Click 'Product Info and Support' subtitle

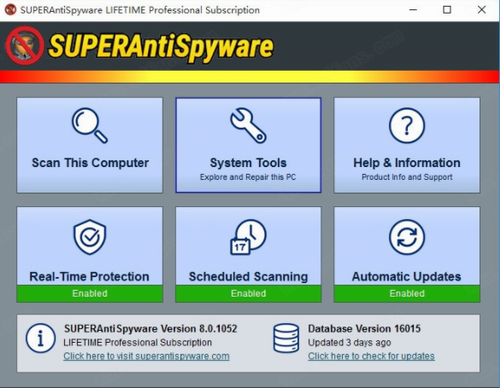(407, 177)
